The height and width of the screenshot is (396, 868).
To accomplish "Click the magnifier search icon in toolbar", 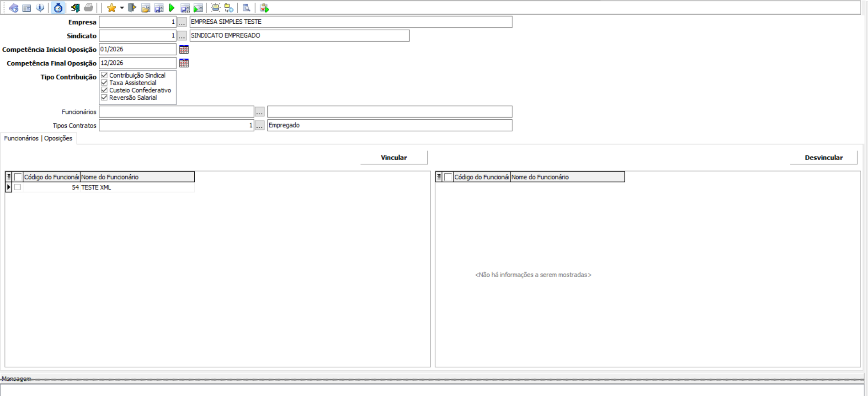I will point(246,8).
